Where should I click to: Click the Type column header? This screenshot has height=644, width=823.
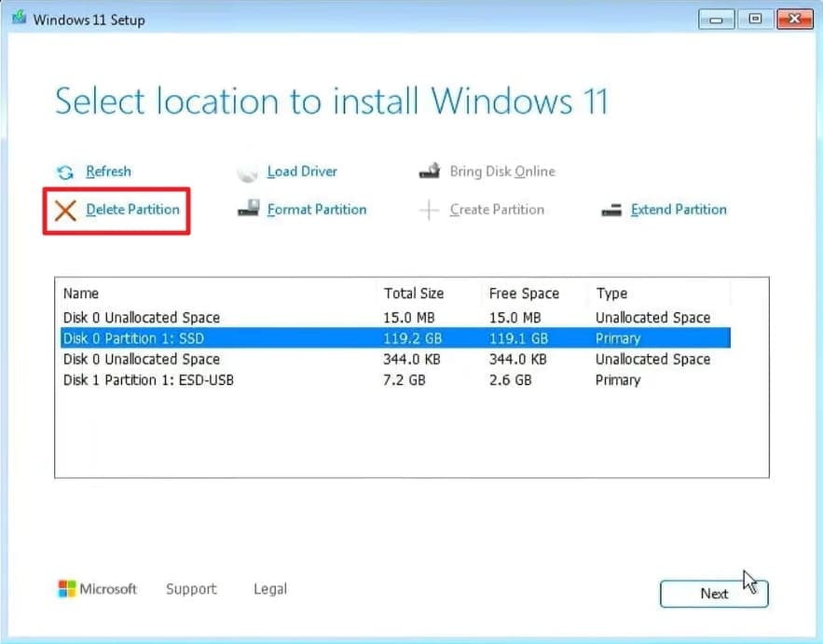point(611,294)
